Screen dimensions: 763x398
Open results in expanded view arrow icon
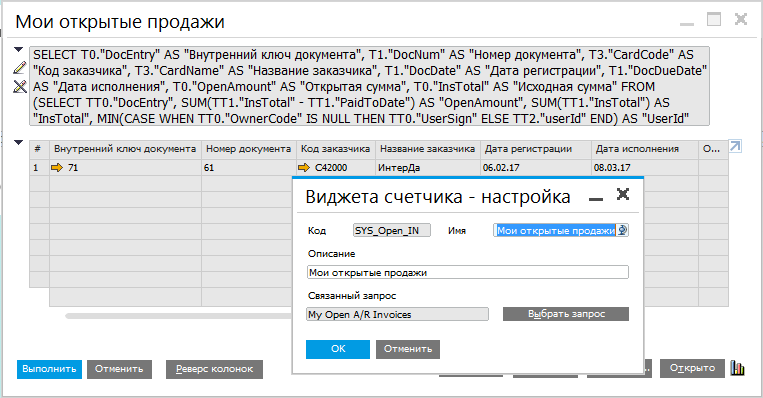coord(735,146)
